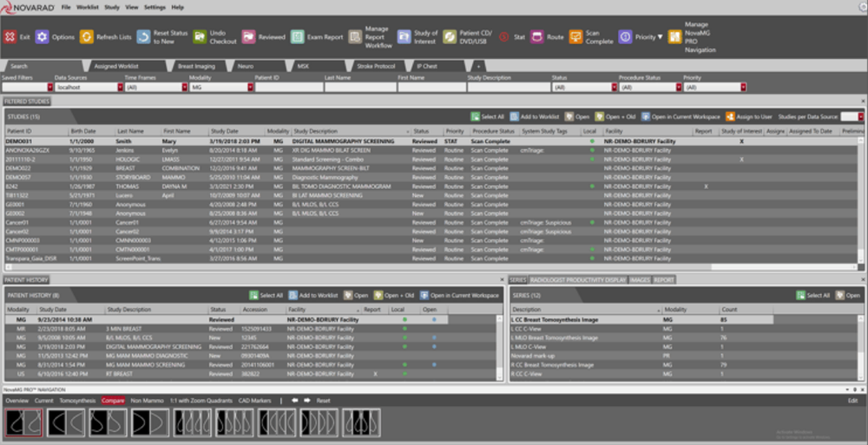
Task: Click the Refresh Lists icon
Action: [x=86, y=37]
